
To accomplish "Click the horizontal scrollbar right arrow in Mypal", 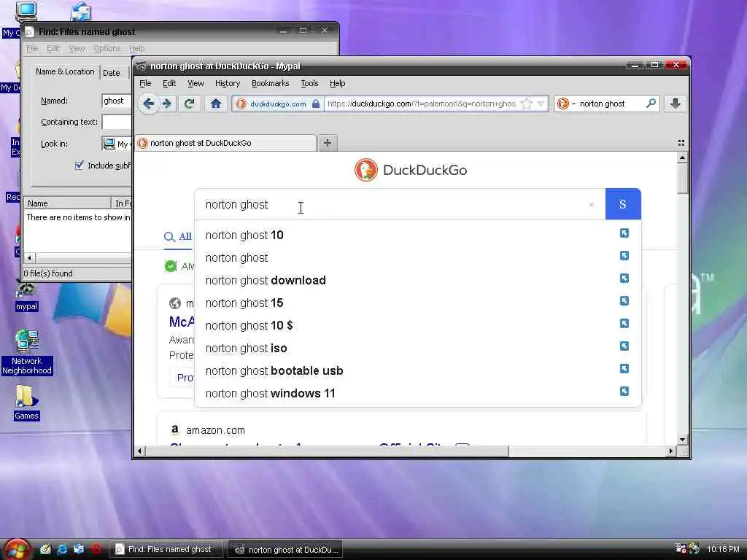I will (x=671, y=451).
